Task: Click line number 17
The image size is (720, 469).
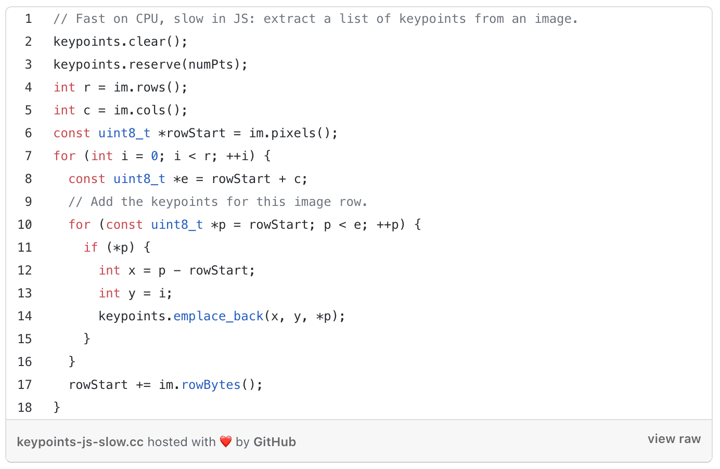Action: click(x=25, y=384)
